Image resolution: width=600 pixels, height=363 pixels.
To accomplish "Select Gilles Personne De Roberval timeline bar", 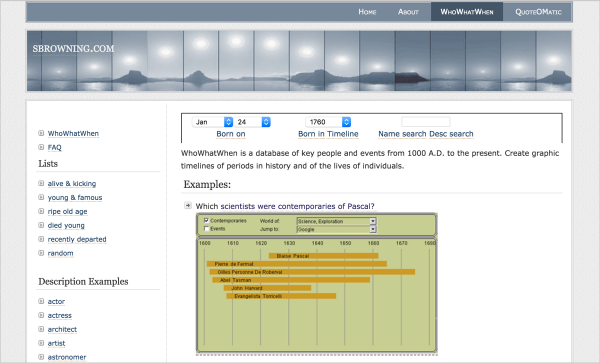I will point(312,272).
